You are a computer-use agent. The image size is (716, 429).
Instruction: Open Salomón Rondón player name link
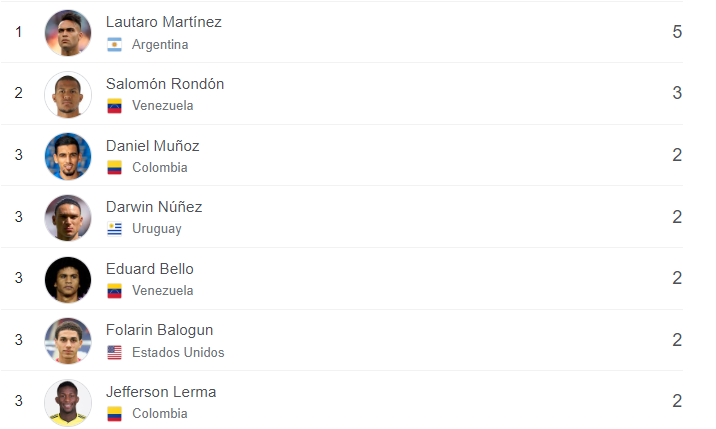165,84
